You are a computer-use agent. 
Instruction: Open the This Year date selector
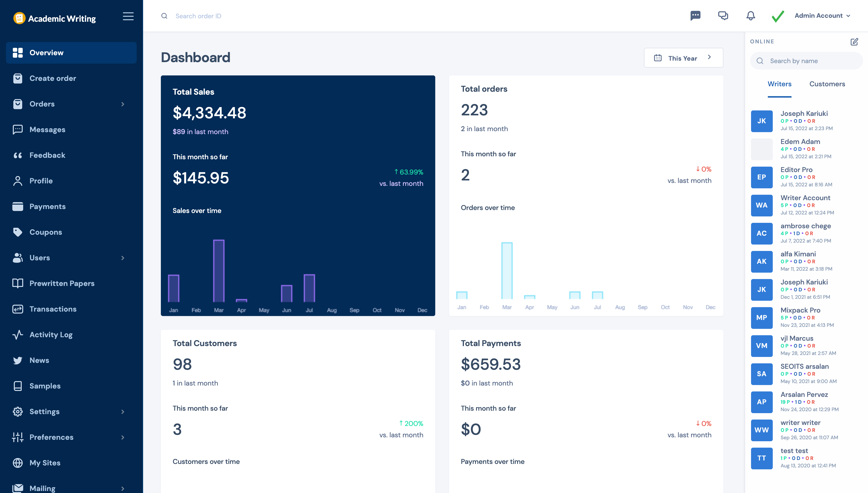pyautogui.click(x=683, y=58)
